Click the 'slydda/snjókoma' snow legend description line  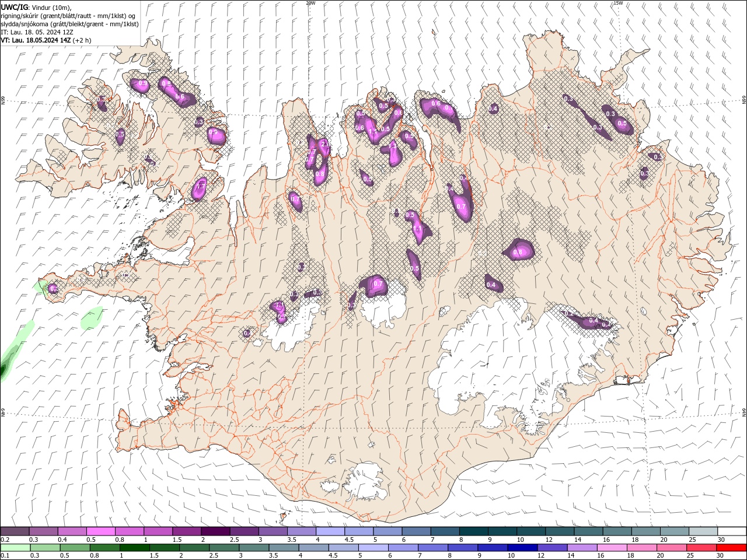point(69,24)
